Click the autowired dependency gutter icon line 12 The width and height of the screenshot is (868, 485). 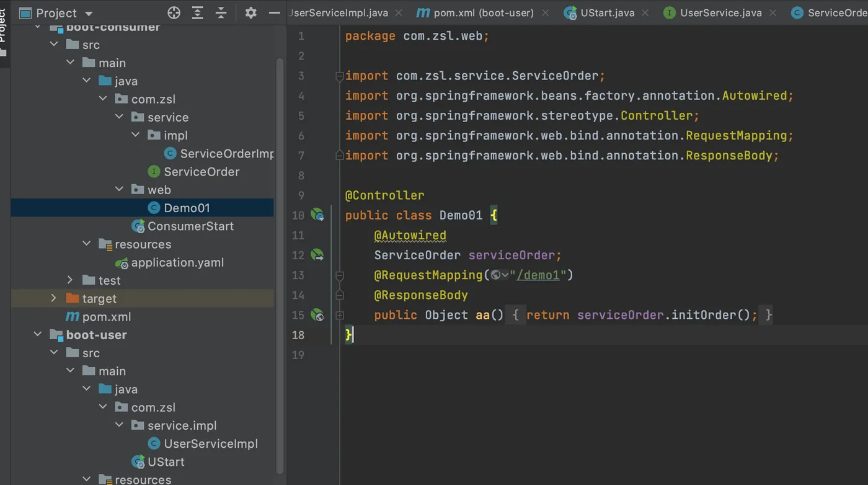pyautogui.click(x=317, y=255)
